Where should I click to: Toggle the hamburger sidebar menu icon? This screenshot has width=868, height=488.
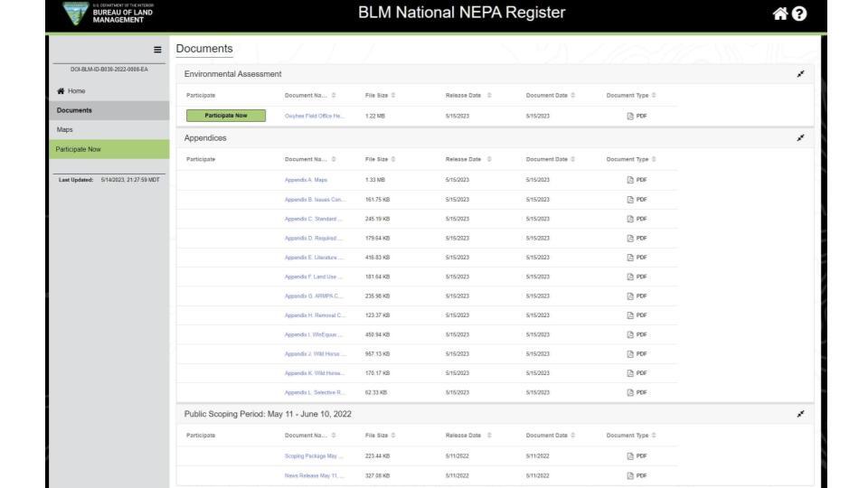coord(157,51)
